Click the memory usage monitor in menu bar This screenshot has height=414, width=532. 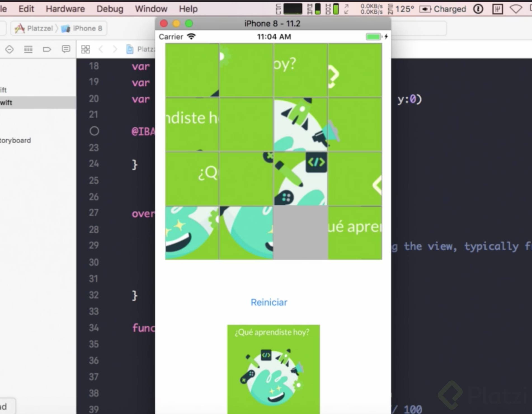[314, 9]
